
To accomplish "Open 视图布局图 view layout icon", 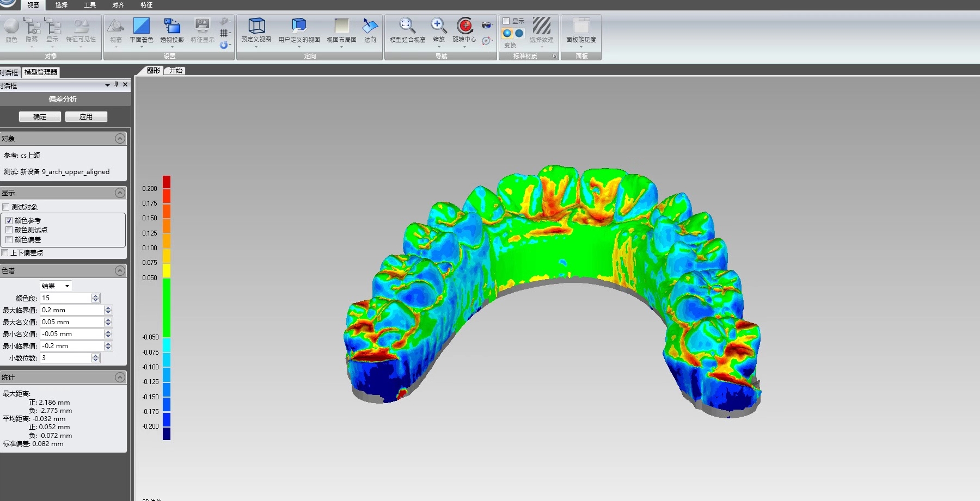I will 341,26.
